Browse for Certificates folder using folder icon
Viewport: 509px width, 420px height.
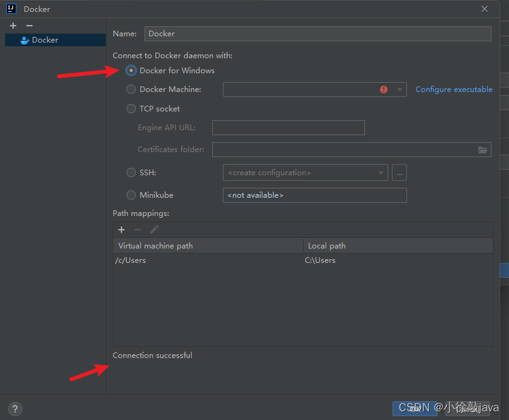click(483, 150)
